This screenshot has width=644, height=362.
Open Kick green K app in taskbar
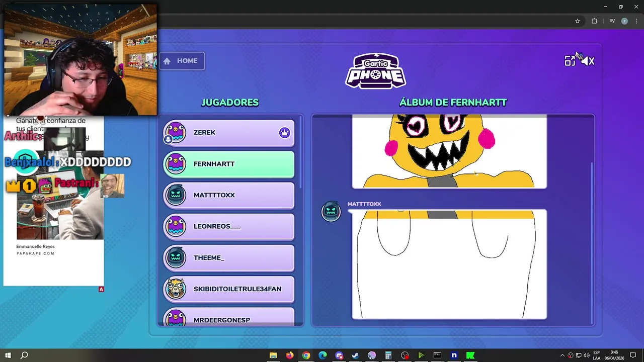tap(470, 355)
